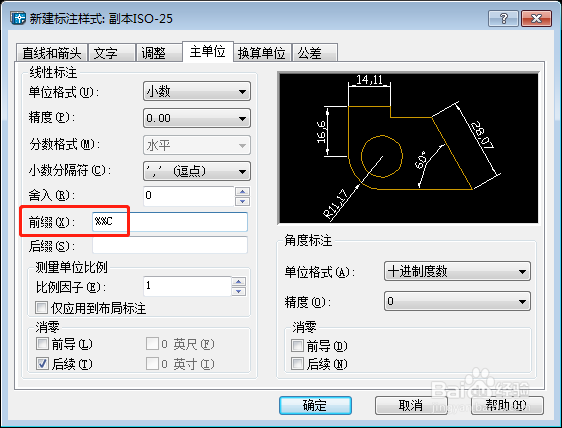Click the 比例因子 value field
The image size is (562, 428).
pyautogui.click(x=187, y=286)
